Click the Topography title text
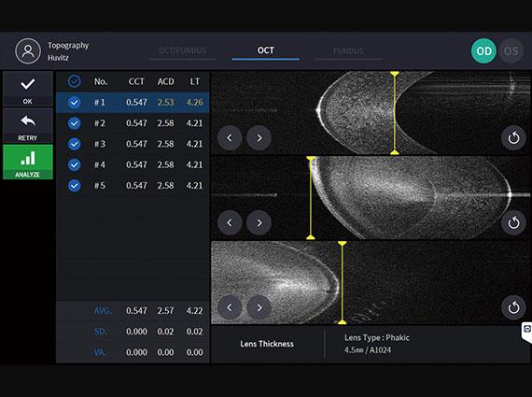 pos(68,46)
